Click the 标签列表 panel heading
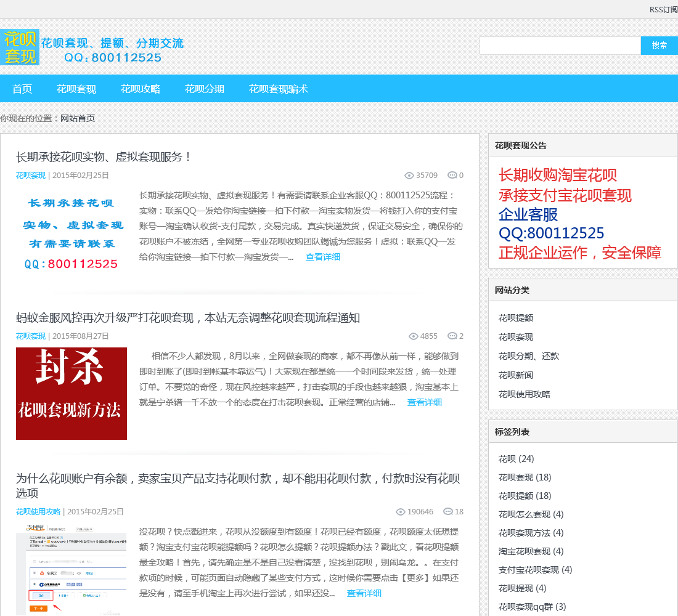Viewport: 678px width, 616px height. pyautogui.click(x=512, y=432)
